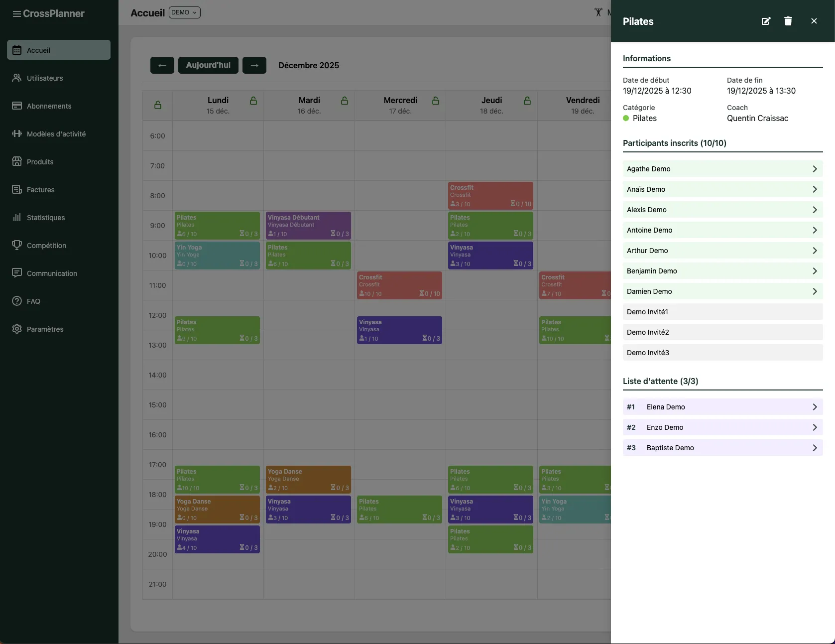
Task: Close the Pilates details panel
Action: point(814,21)
